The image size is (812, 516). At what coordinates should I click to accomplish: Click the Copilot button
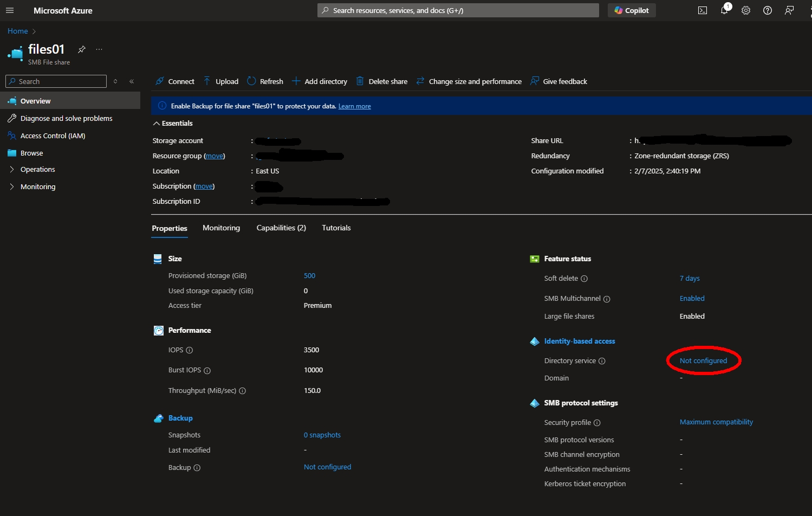tap(632, 10)
